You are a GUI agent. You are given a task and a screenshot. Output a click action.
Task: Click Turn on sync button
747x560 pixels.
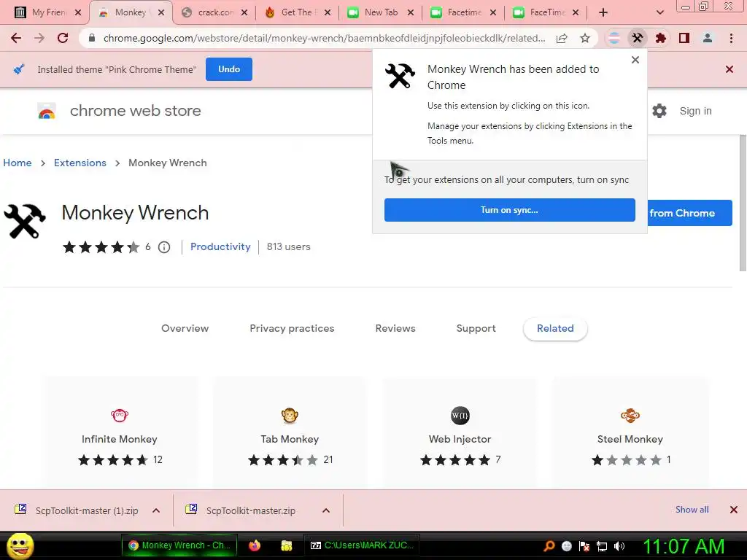coord(509,210)
